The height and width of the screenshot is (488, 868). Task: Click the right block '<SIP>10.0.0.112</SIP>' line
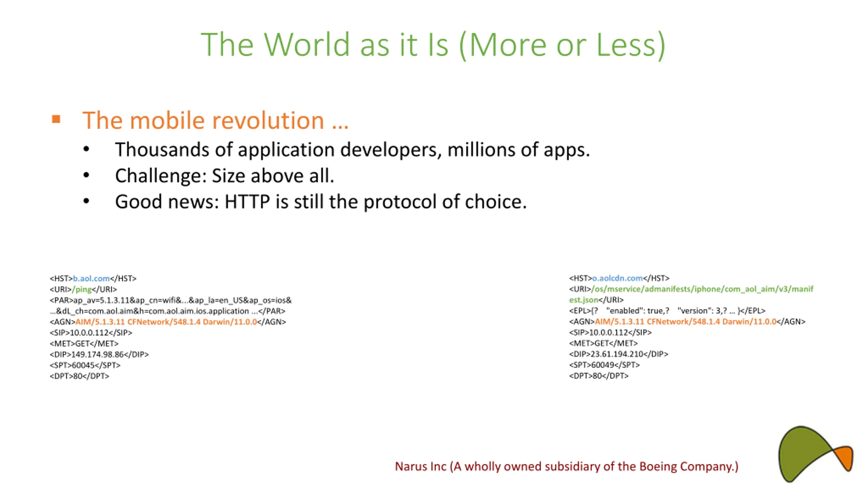pyautogui.click(x=610, y=332)
